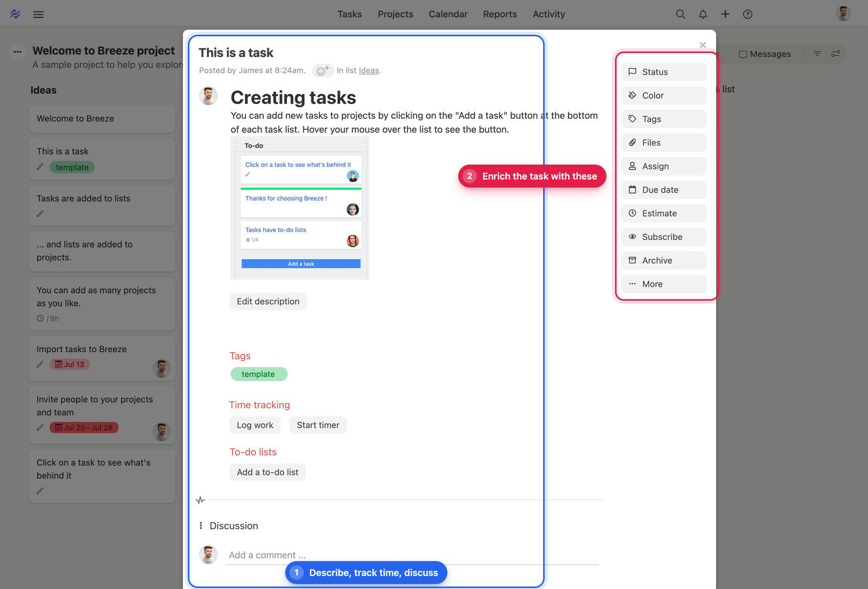The image size is (868, 589).
Task: Click the filter lines icon
Action: pyautogui.click(x=817, y=54)
